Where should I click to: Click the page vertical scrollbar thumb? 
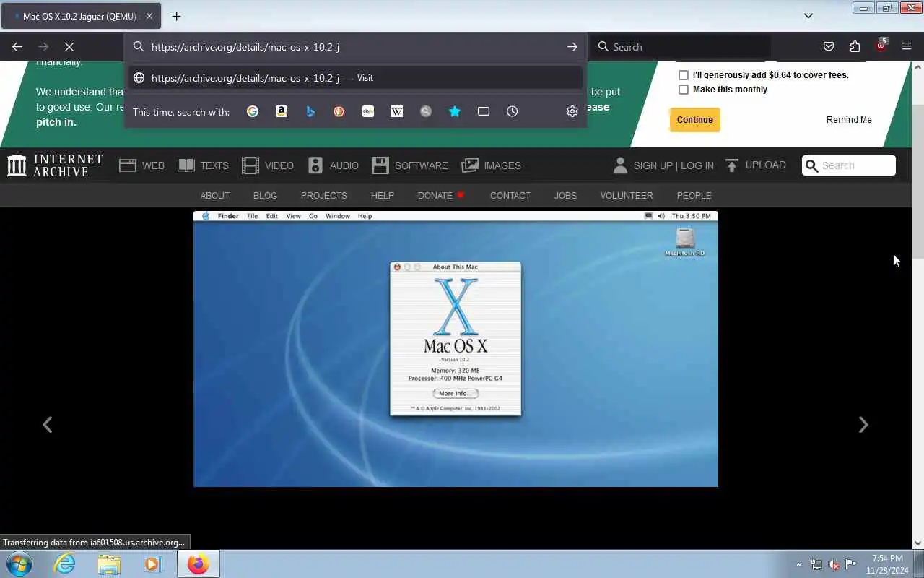click(x=918, y=181)
